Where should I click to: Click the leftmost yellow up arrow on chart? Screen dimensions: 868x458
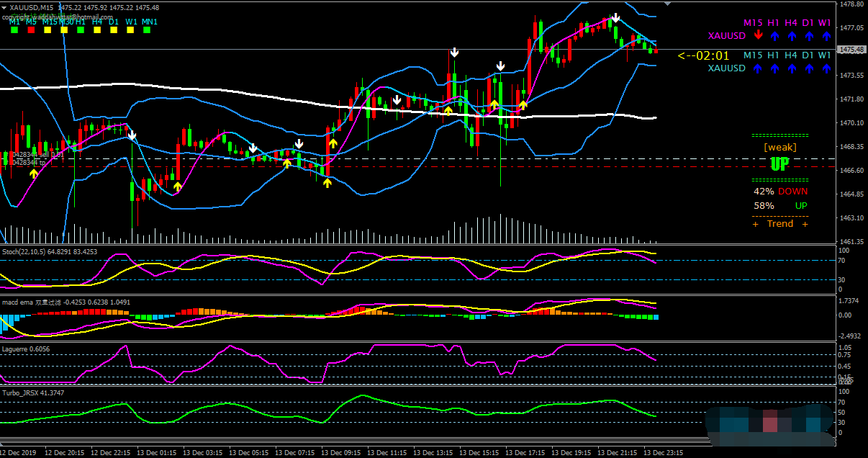(x=34, y=174)
